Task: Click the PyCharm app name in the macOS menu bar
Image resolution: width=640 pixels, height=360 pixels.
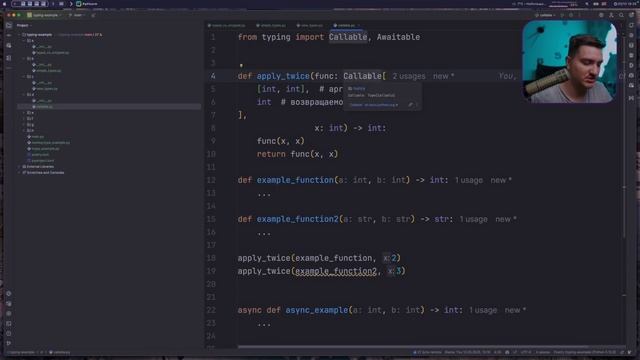Action: click(90, 4)
